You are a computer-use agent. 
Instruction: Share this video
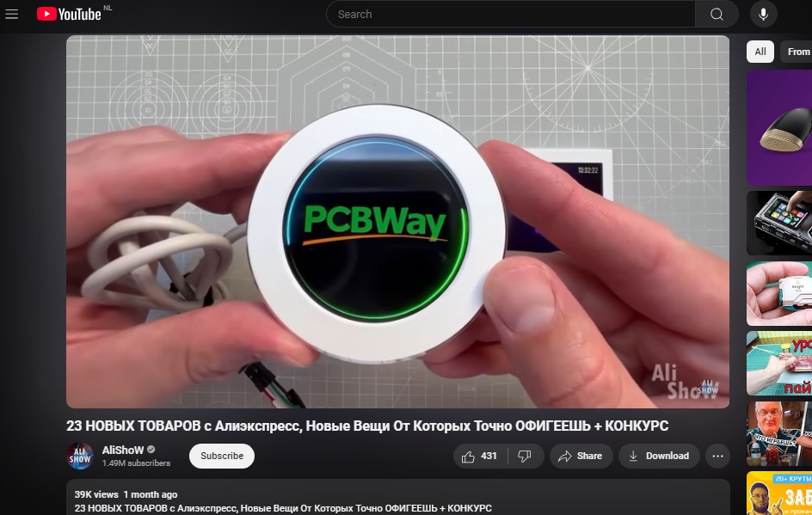[581, 456]
